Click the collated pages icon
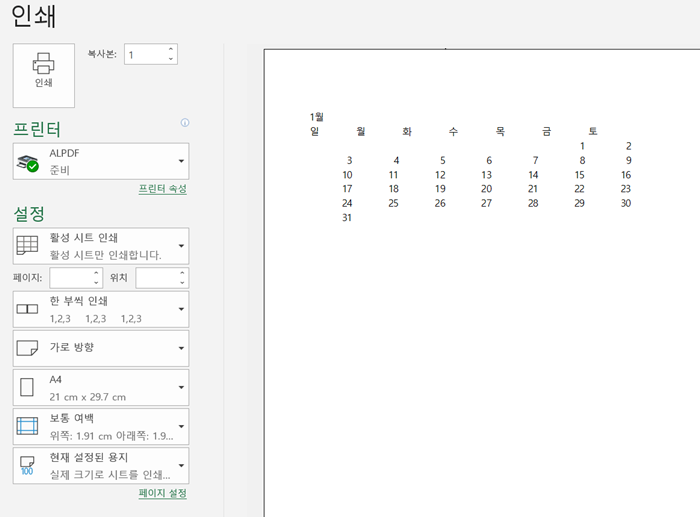This screenshot has height=517, width=700. pos(27,309)
